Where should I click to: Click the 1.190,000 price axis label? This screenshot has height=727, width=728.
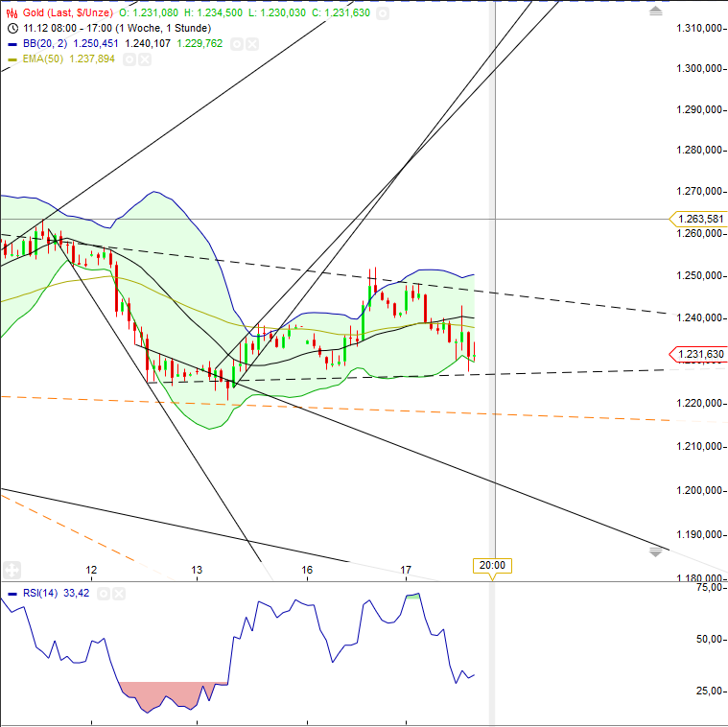click(699, 535)
